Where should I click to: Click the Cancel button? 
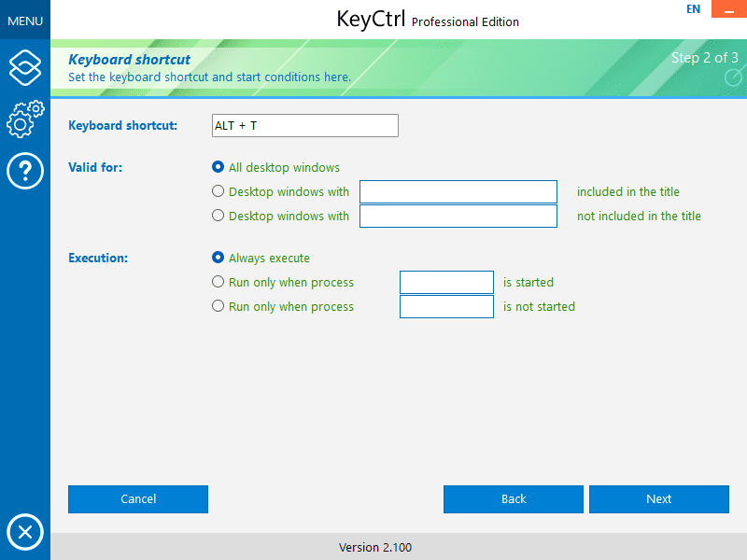138,499
